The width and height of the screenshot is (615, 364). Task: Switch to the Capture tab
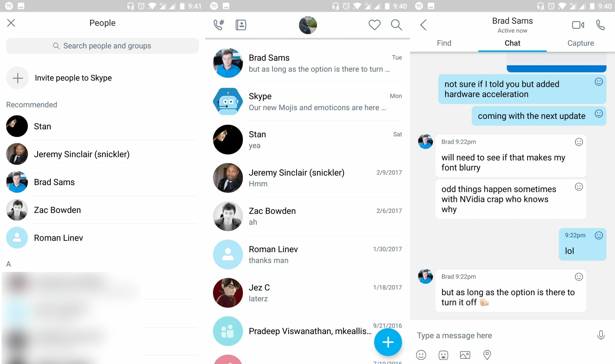(581, 42)
